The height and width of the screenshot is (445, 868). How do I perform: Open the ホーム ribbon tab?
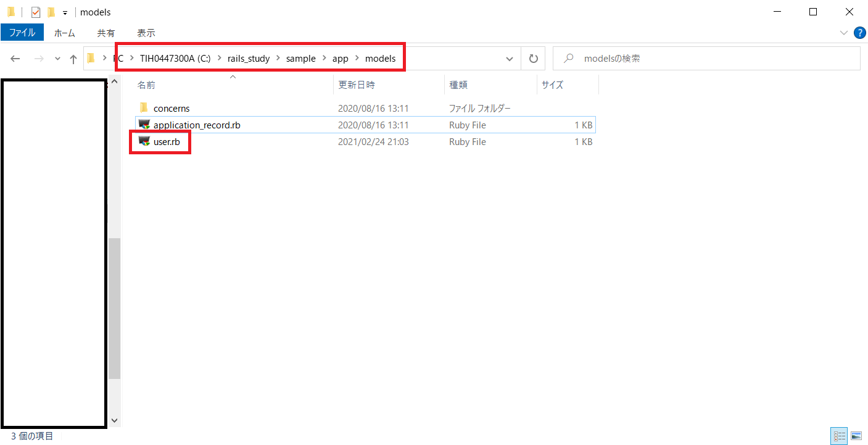65,33
